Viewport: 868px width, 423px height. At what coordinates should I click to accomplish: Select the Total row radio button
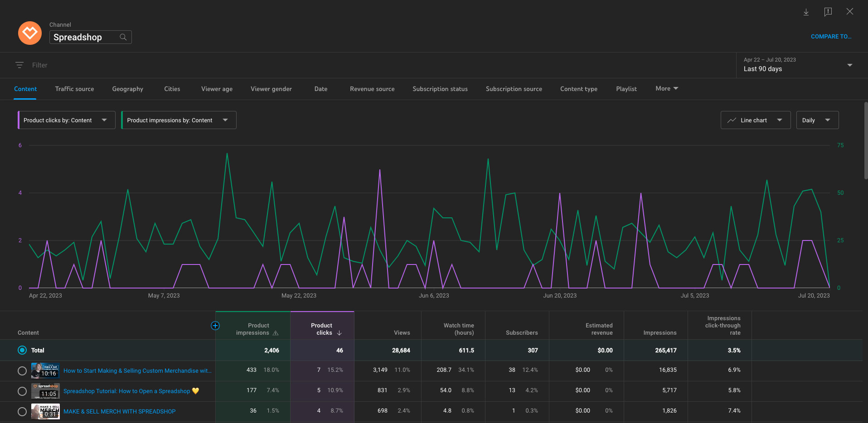click(22, 350)
